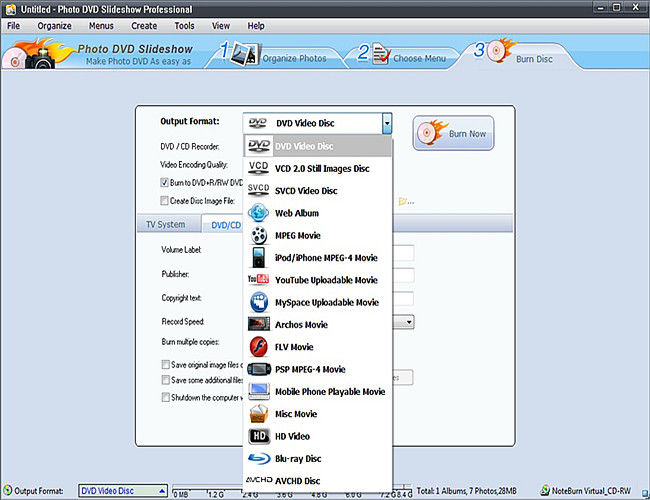650x500 pixels.
Task: Click the Copyright text input field
Action: coord(403,299)
